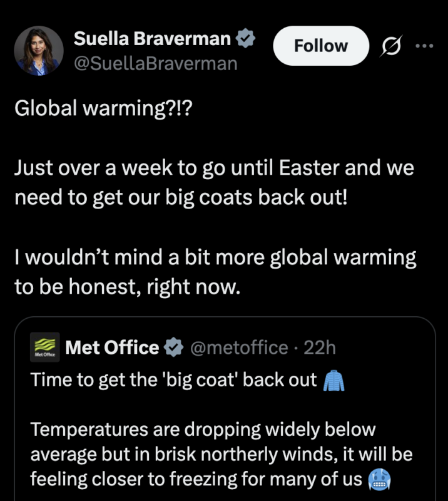Click the Grok slashed-circle icon
The width and height of the screenshot is (448, 501).
point(392,46)
